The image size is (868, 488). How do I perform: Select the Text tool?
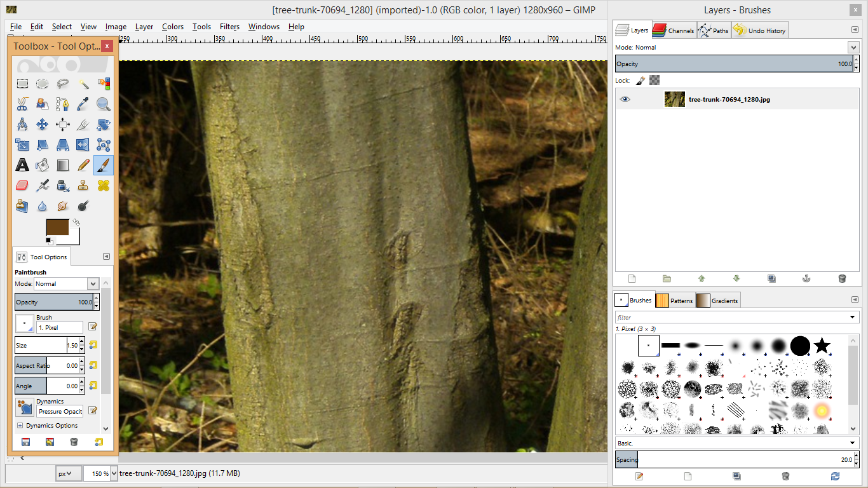pos(22,165)
